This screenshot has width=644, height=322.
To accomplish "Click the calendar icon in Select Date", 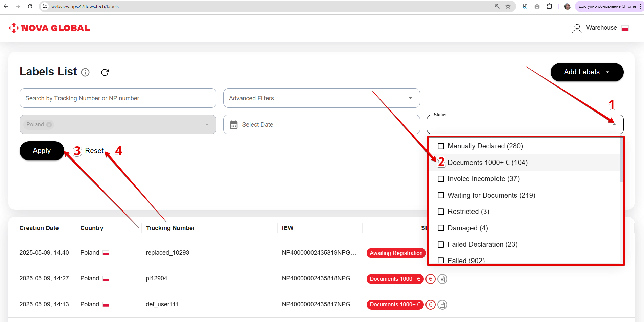I will pyautogui.click(x=234, y=125).
